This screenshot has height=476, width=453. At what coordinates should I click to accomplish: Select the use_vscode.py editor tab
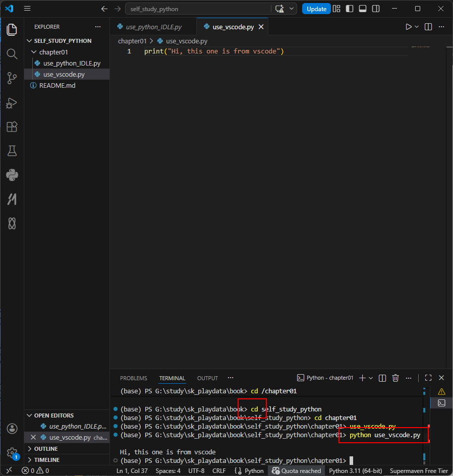coord(233,27)
